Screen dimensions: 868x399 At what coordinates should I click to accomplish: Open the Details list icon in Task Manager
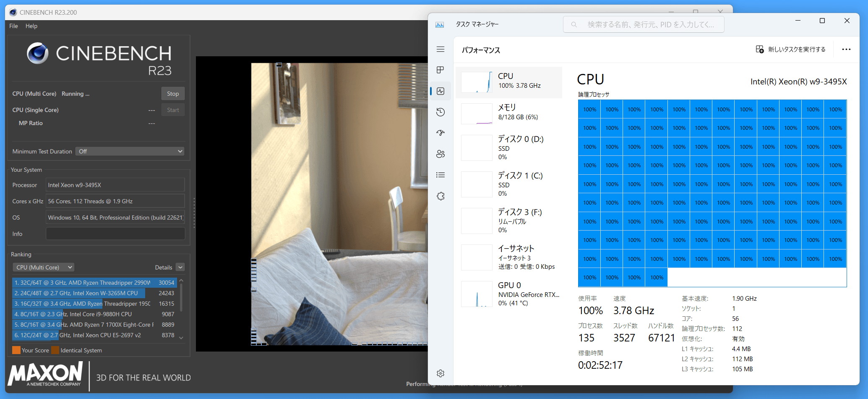[441, 175]
